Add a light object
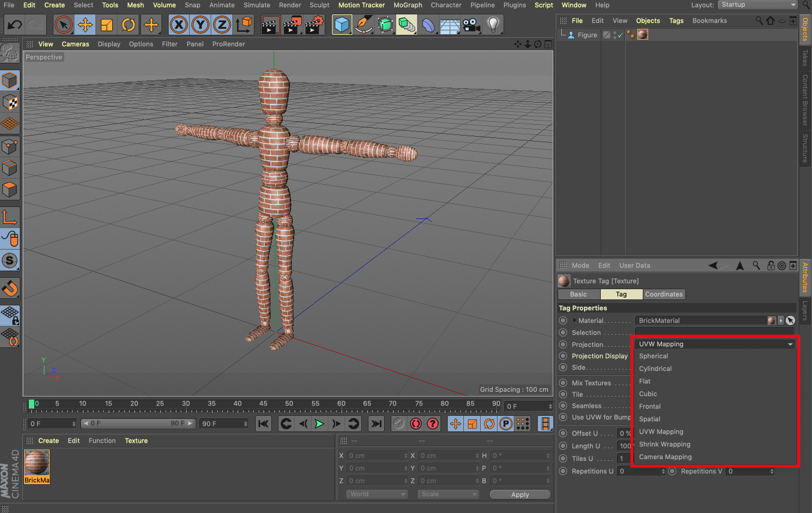Screen dimensions: 812x513 click(x=493, y=25)
